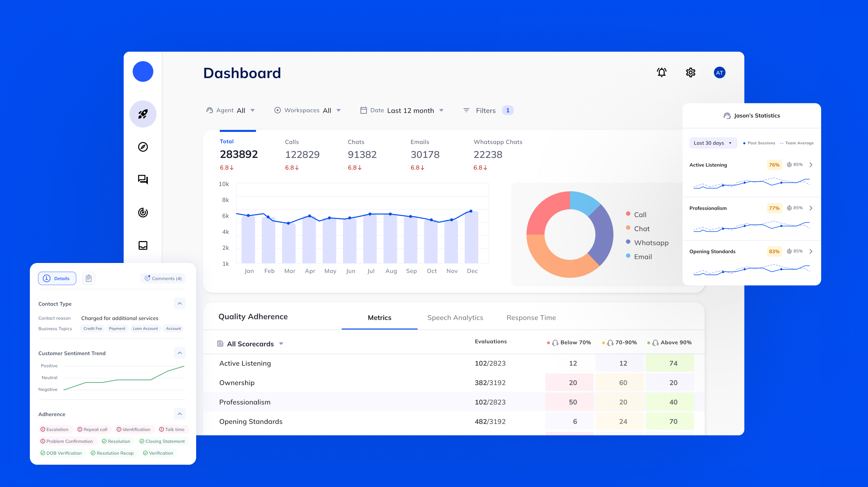Open the notifications bell

coord(661,72)
